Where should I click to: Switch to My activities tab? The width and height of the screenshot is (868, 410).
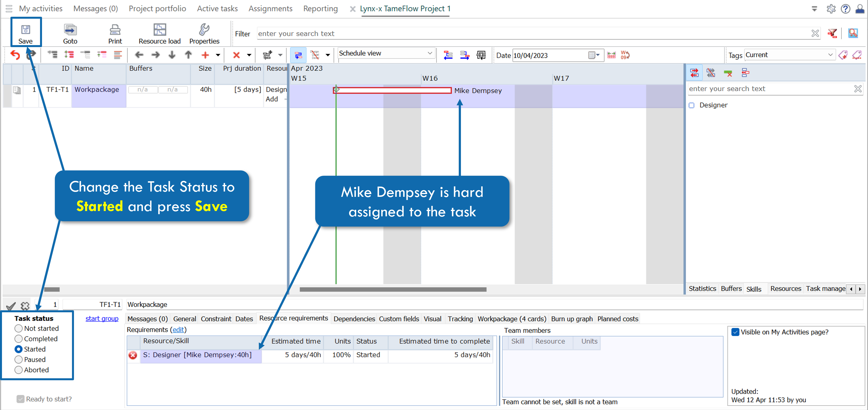tap(41, 8)
